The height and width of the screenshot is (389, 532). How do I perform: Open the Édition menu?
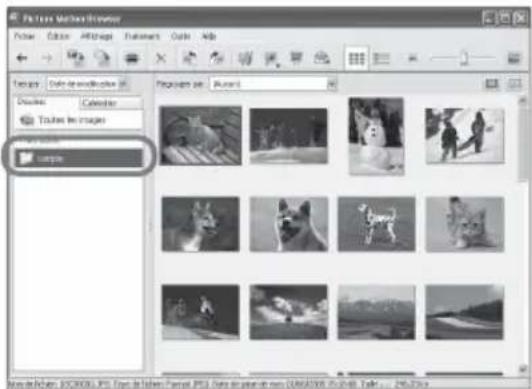[x=58, y=36]
